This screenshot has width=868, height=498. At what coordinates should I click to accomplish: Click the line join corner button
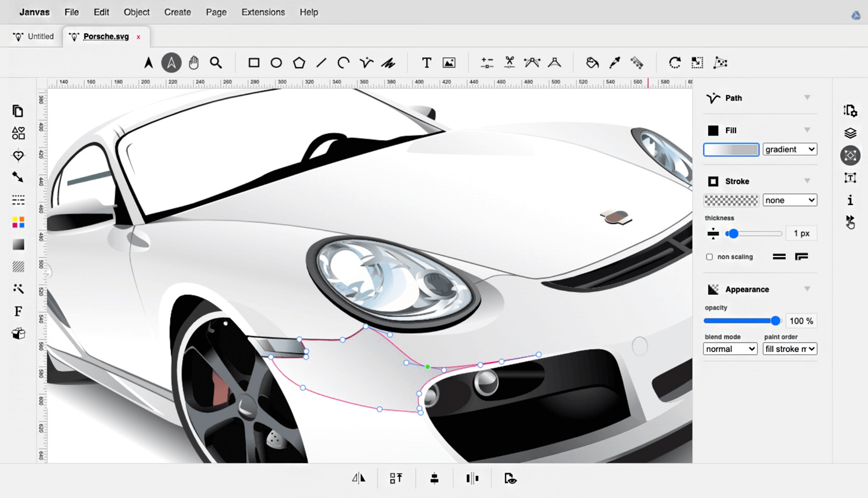coord(801,257)
